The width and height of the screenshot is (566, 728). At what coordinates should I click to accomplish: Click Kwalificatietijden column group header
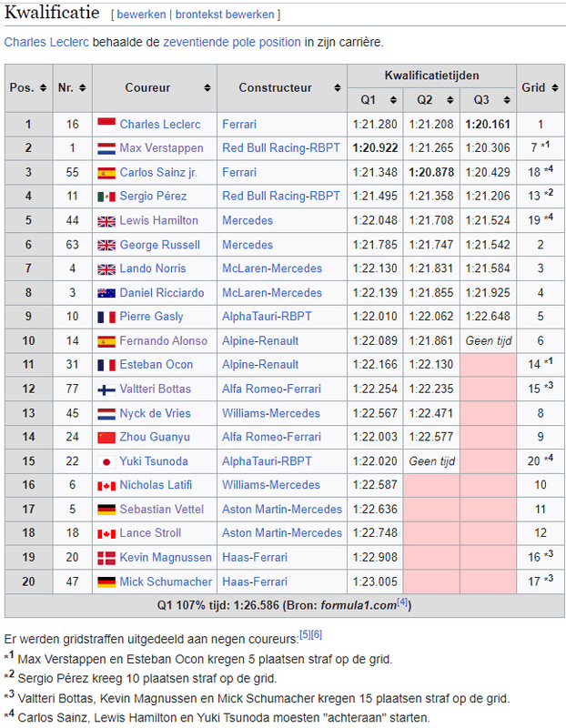pyautogui.click(x=431, y=76)
